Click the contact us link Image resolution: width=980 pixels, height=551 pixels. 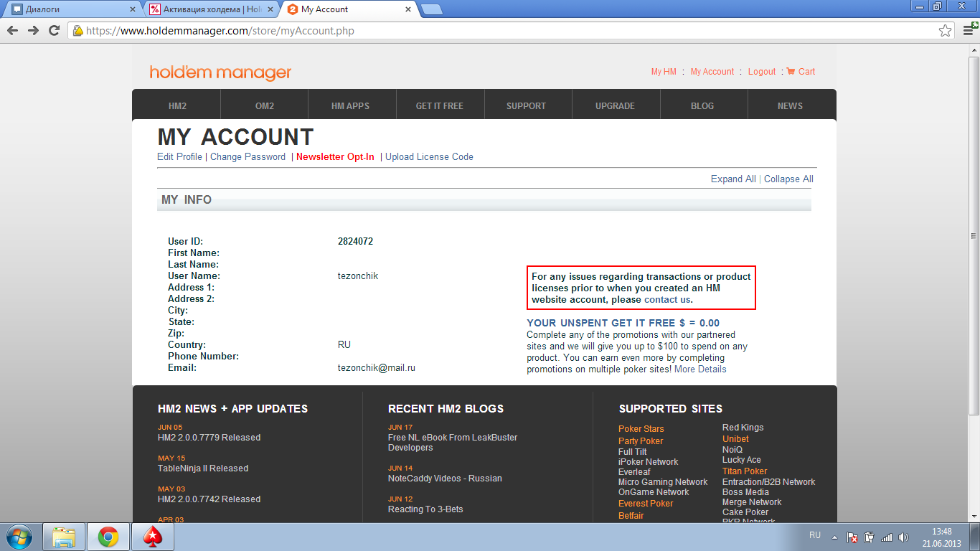(x=667, y=299)
